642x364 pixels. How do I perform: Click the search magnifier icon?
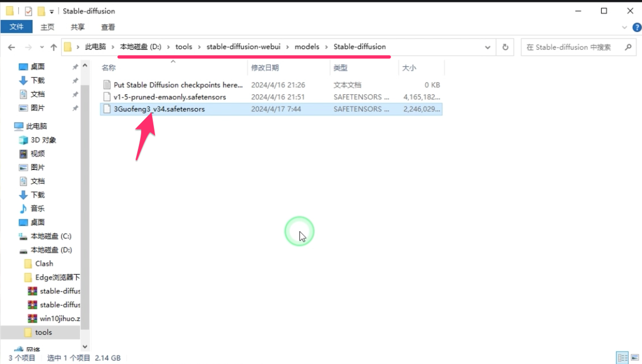(628, 47)
